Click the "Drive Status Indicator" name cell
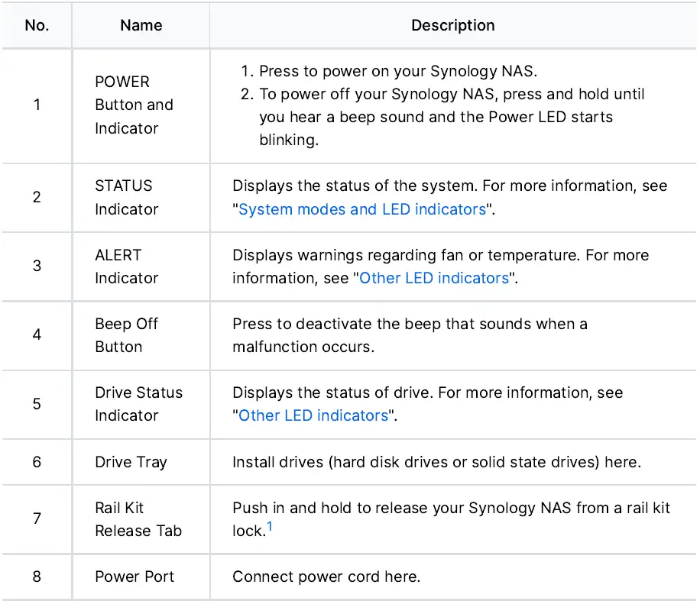This screenshot has height=604, width=700. (x=138, y=404)
